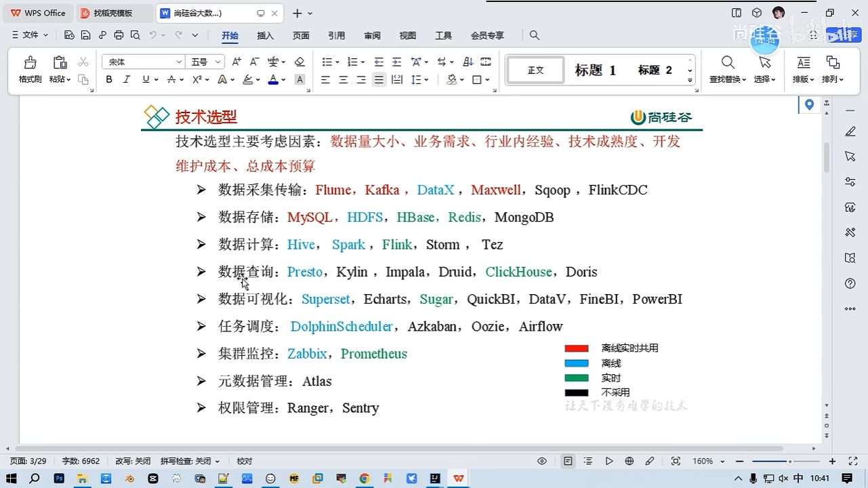Toggle strikethrough text formatting
This screenshot has height=488, width=868.
171,80
